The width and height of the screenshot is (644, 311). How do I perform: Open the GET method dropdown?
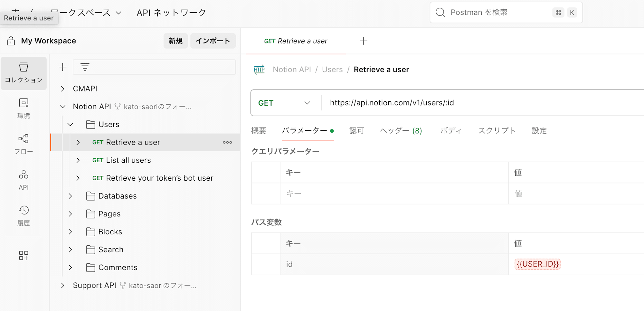click(284, 103)
